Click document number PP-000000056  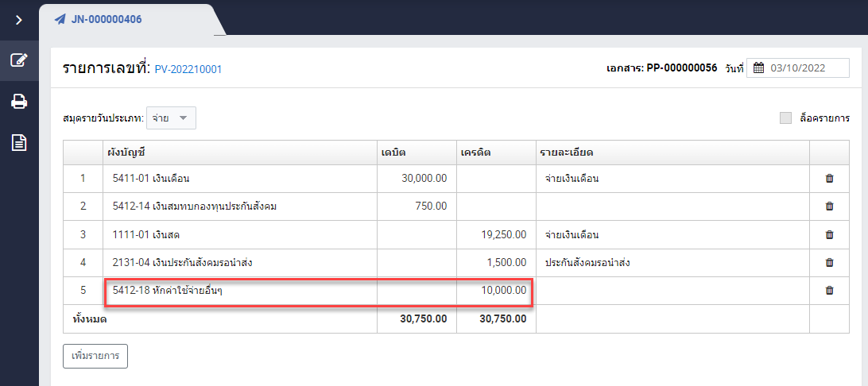point(681,68)
